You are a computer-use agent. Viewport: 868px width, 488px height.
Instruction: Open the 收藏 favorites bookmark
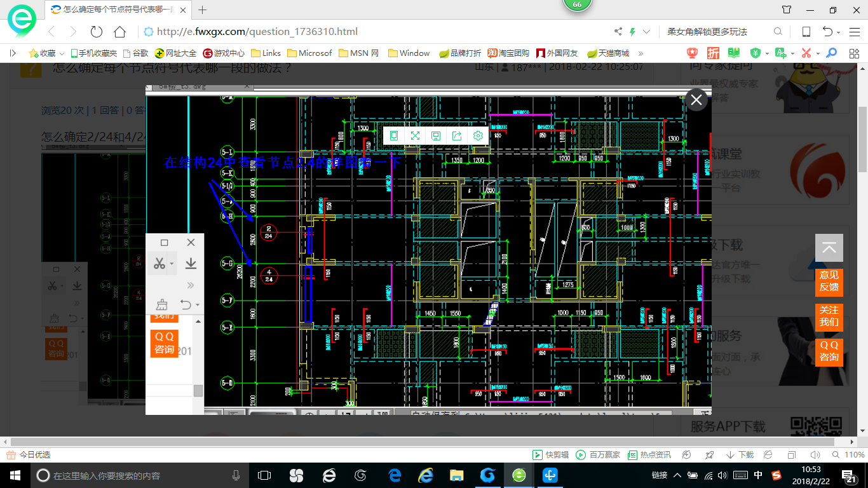42,53
